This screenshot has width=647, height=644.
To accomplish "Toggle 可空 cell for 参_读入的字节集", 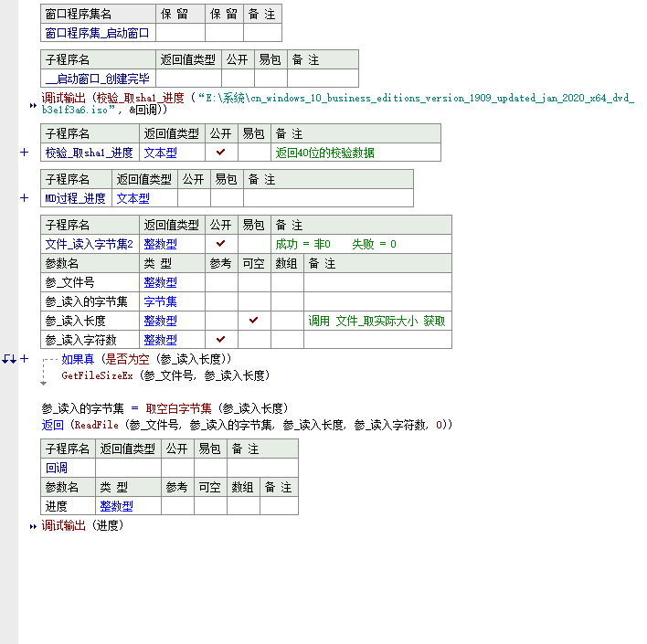I will pos(254,301).
